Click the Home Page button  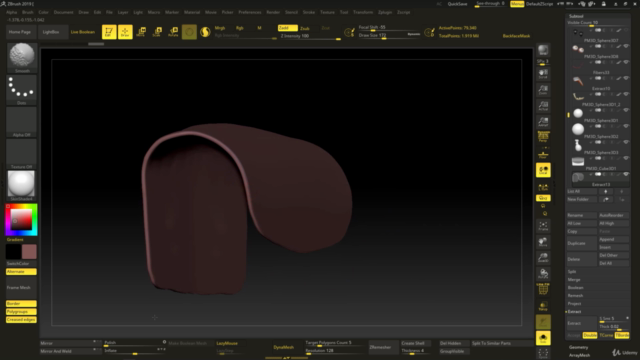tap(20, 32)
